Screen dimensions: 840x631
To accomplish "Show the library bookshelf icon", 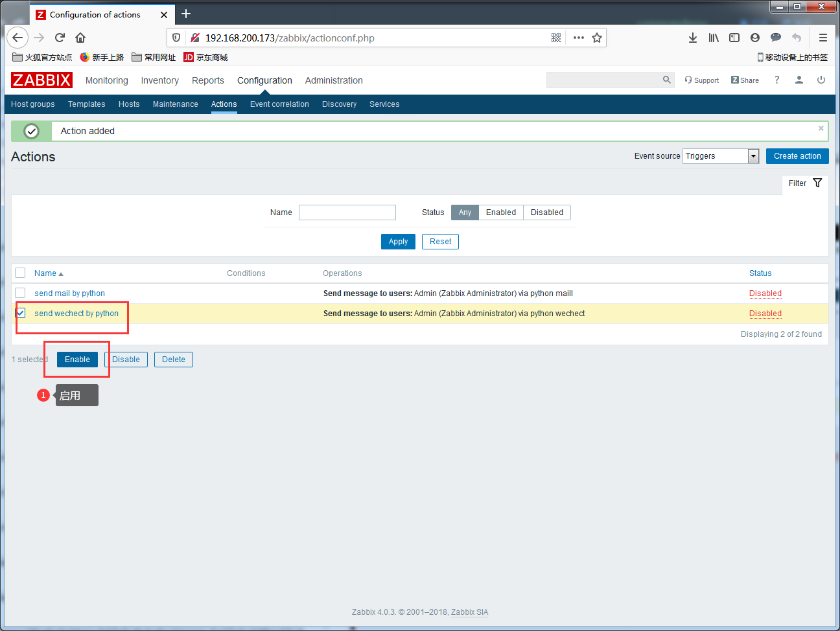I will tap(714, 38).
